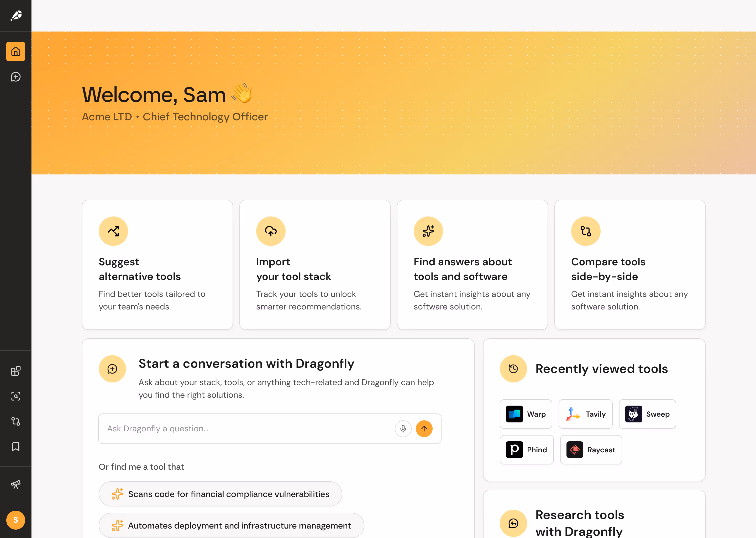The image size is (756, 538).
Task: Open the user avatar S menu
Action: [x=15, y=520]
